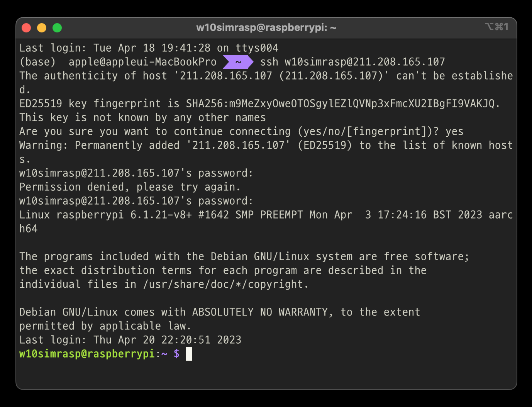Screen dimensions: 532x407
Task: Click the apple@appleui-MacBookPro hostname text
Action: click(142, 62)
